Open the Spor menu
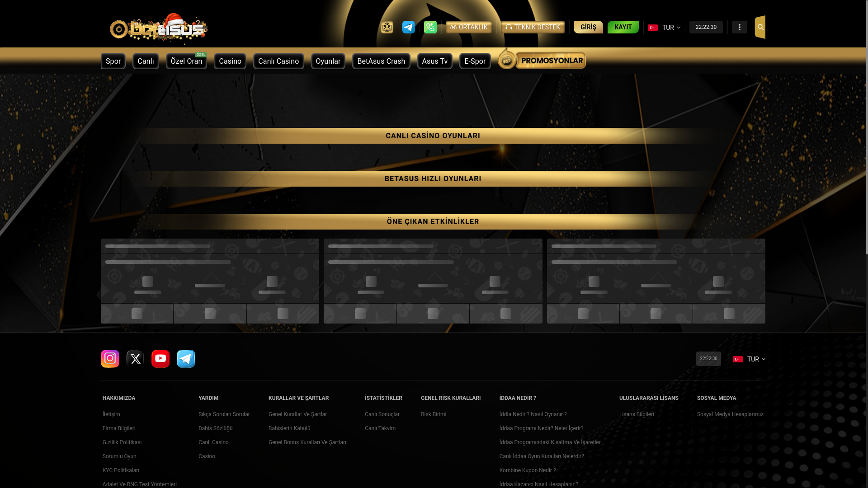The height and width of the screenshot is (488, 868). (113, 61)
